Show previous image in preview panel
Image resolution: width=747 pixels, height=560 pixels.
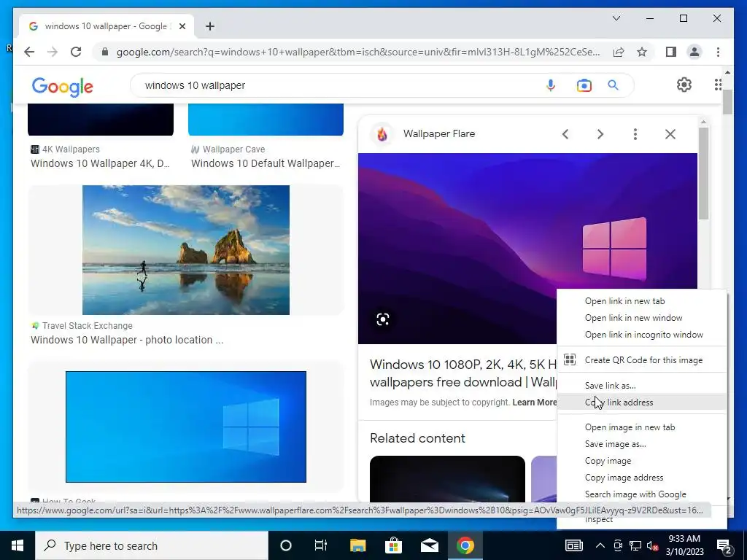(x=565, y=134)
